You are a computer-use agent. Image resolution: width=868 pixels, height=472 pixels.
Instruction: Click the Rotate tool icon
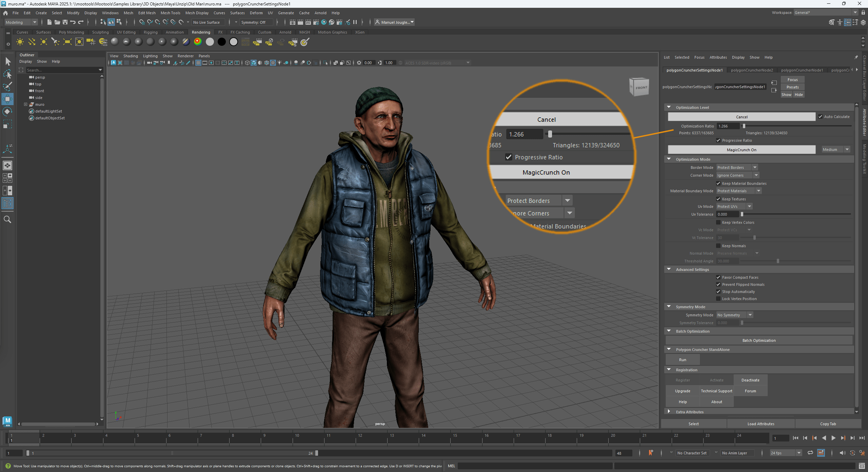(x=7, y=112)
